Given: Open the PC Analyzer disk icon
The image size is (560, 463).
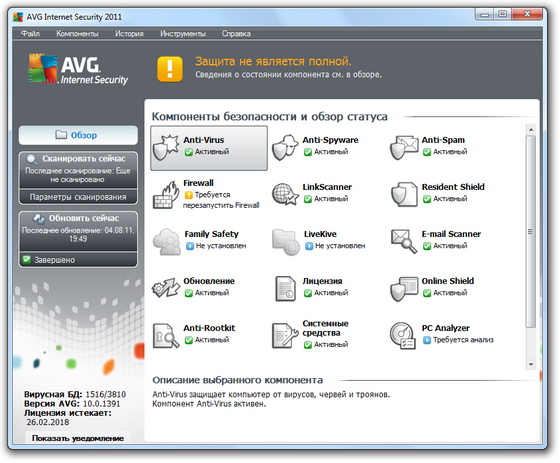Looking at the screenshot, I should point(403,335).
